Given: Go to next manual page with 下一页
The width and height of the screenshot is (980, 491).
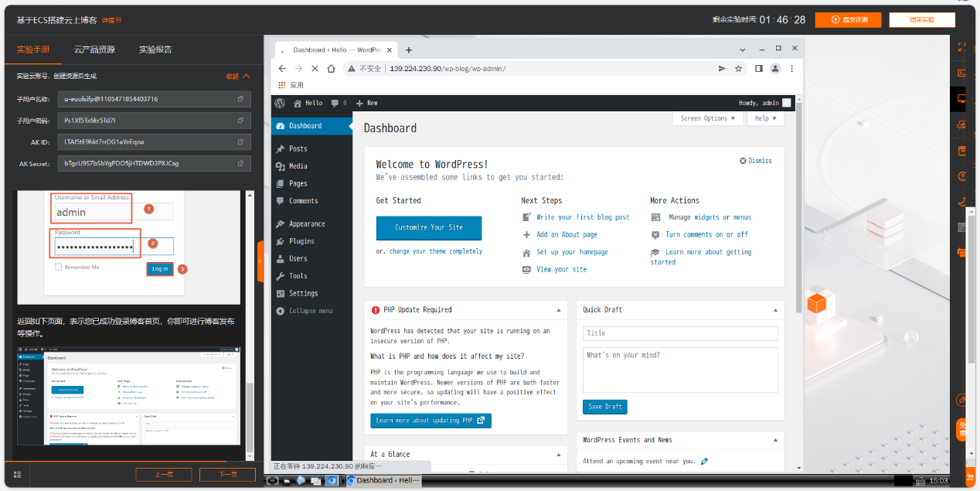Looking at the screenshot, I should 227,475.
